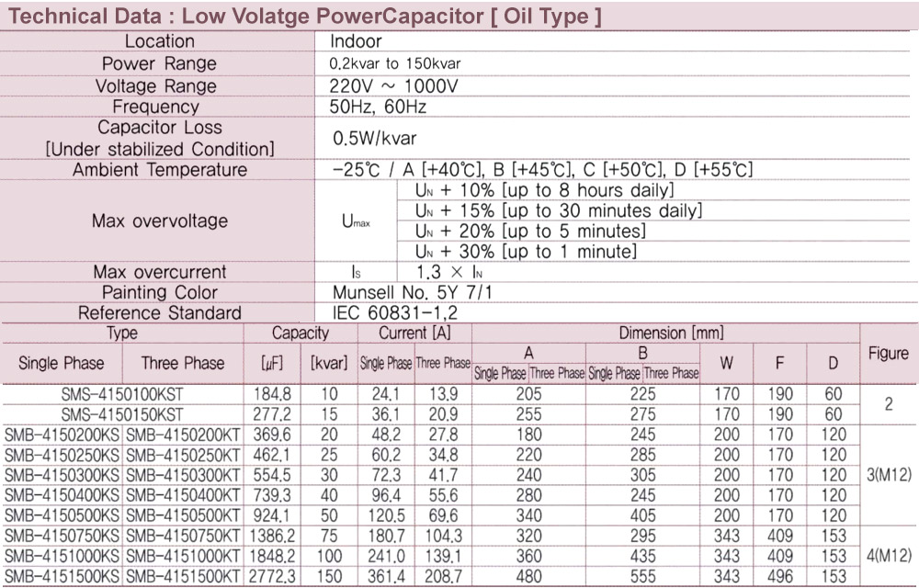Viewport: 919px width, 588px height.
Task: Select the SMB-4150300KT cell
Action: (x=183, y=476)
